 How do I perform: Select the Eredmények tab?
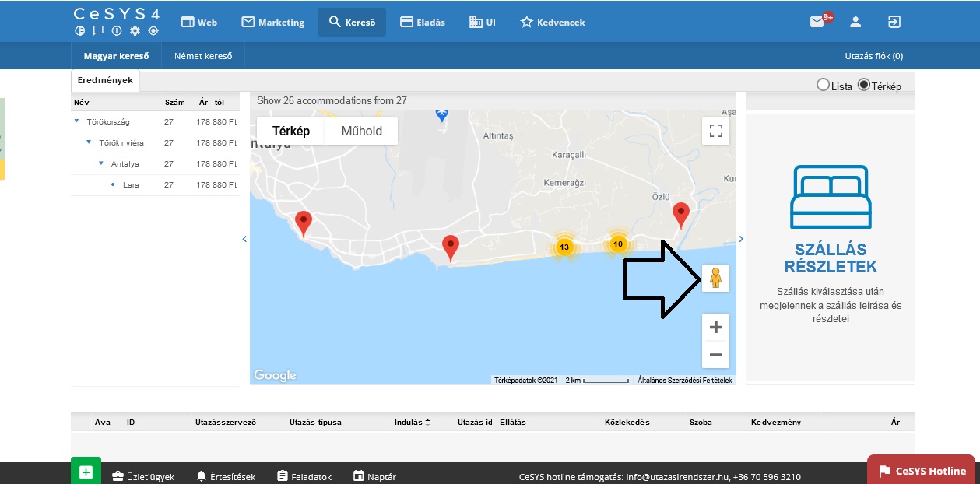point(106,80)
